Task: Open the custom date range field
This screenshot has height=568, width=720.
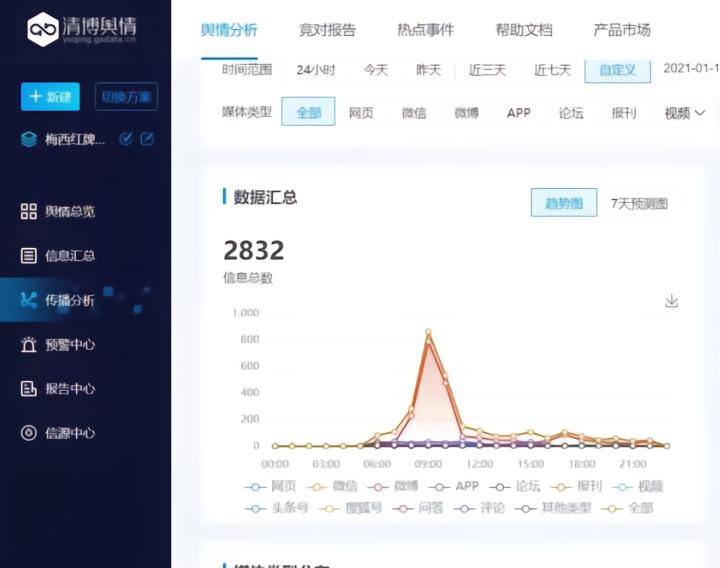Action: [x=693, y=70]
